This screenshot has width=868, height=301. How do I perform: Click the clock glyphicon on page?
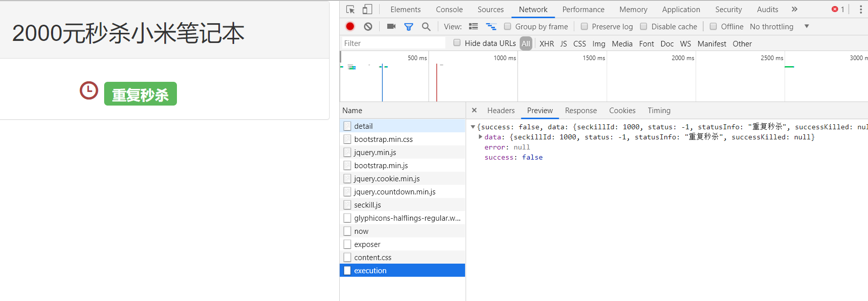(89, 90)
